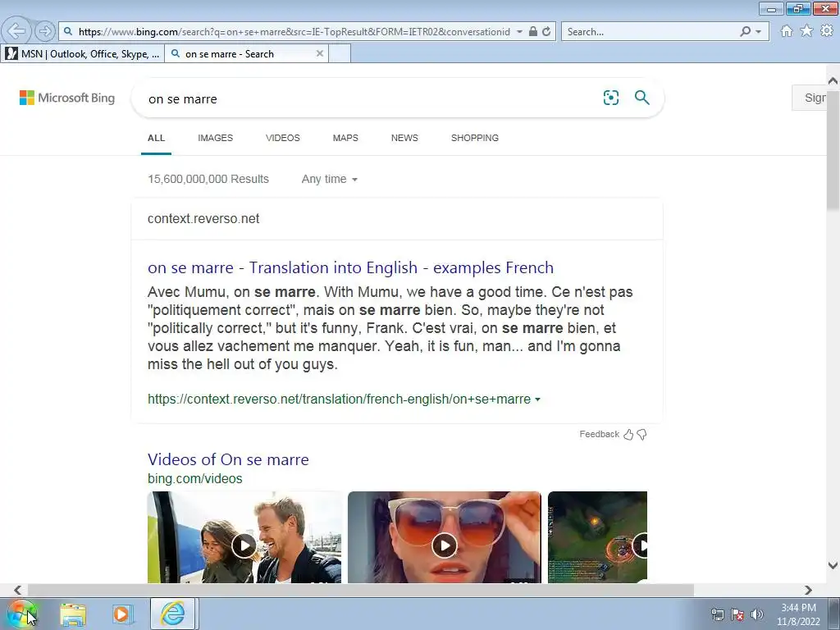Click the '15,600,000,000 Results' count text

tap(208, 179)
